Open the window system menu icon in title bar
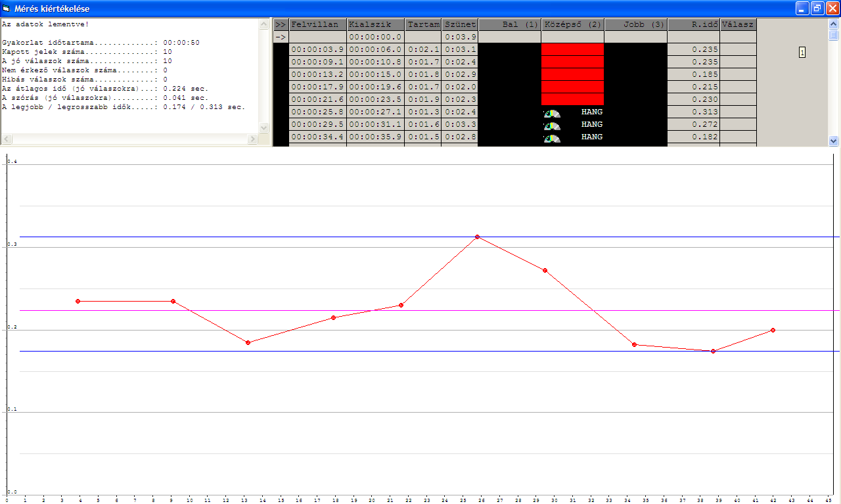This screenshot has height=504, width=841. pos(7,9)
